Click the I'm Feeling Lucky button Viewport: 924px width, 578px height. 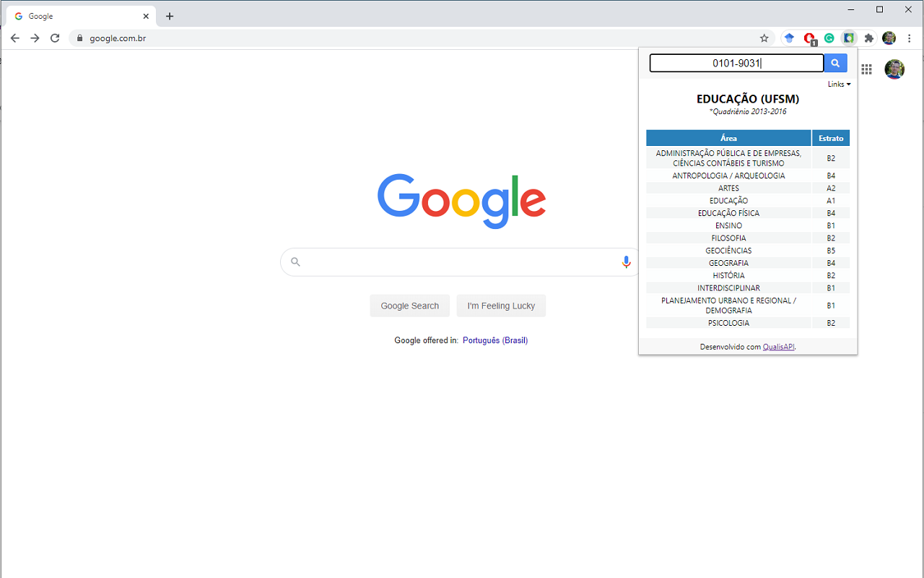[501, 306]
